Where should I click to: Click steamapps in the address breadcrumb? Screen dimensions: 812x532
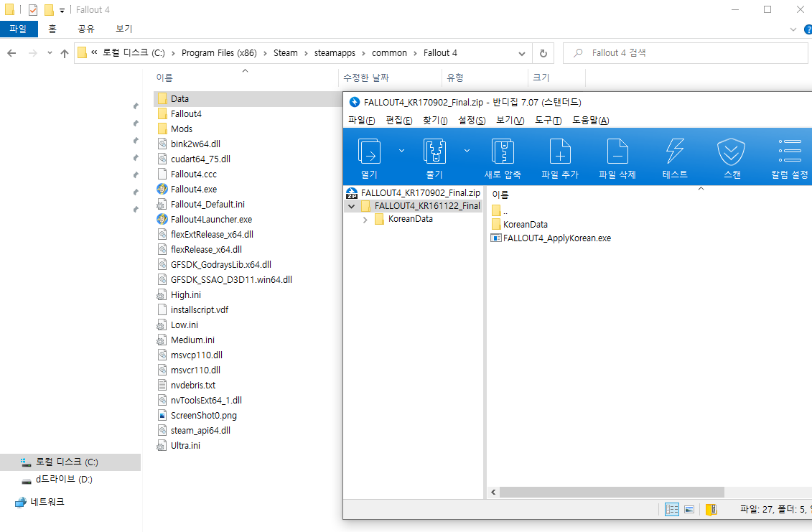pos(335,53)
